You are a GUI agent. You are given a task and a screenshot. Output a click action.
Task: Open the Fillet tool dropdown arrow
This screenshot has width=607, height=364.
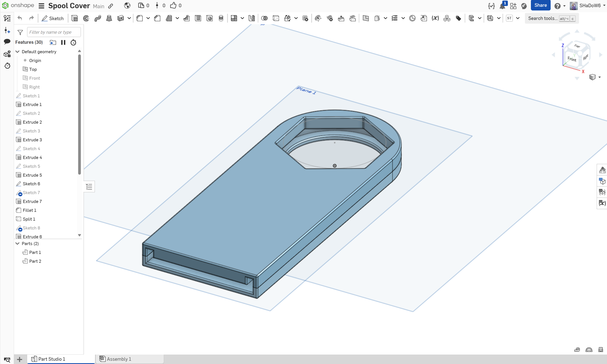pyautogui.click(x=148, y=18)
